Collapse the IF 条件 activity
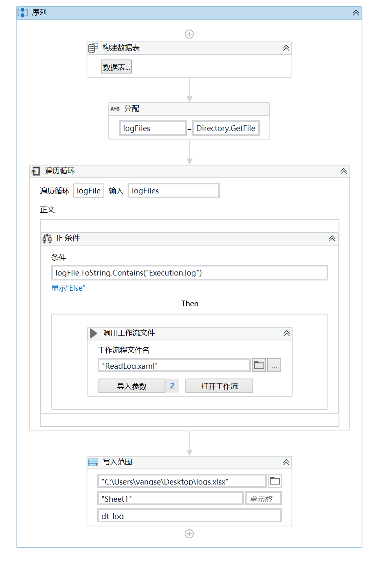The width and height of the screenshot is (380, 588). point(332,239)
